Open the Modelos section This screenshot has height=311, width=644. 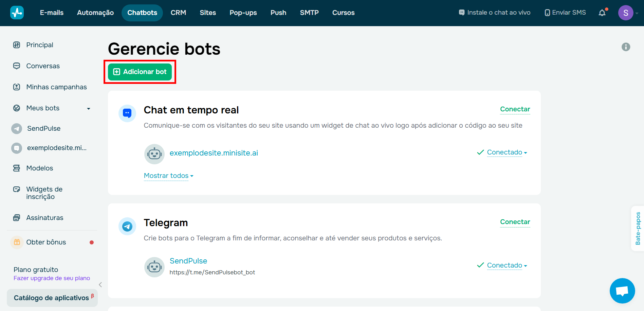point(39,168)
